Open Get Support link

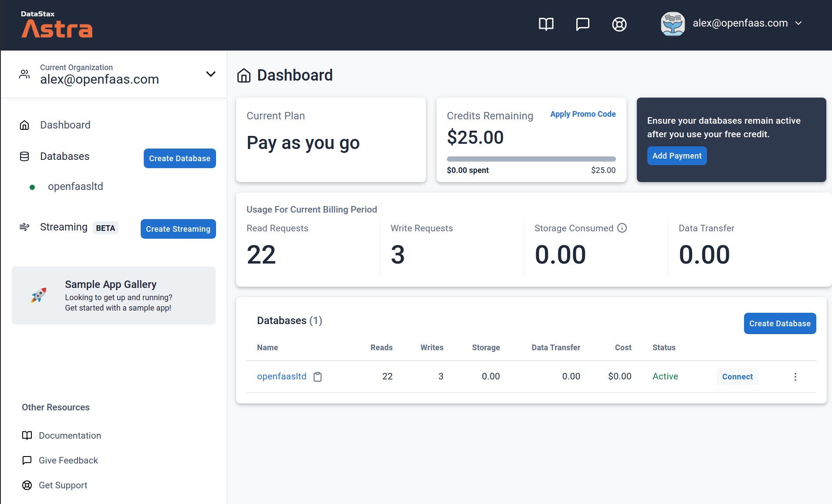(63, 485)
